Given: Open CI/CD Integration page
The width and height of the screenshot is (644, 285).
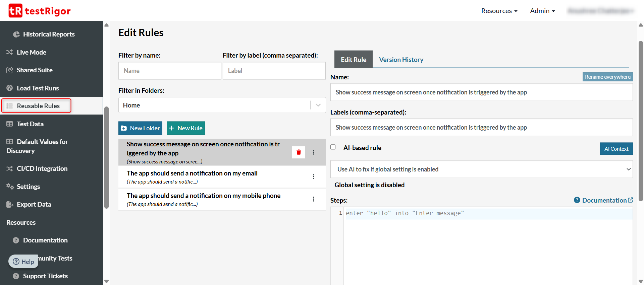Looking at the screenshot, I should [x=42, y=169].
